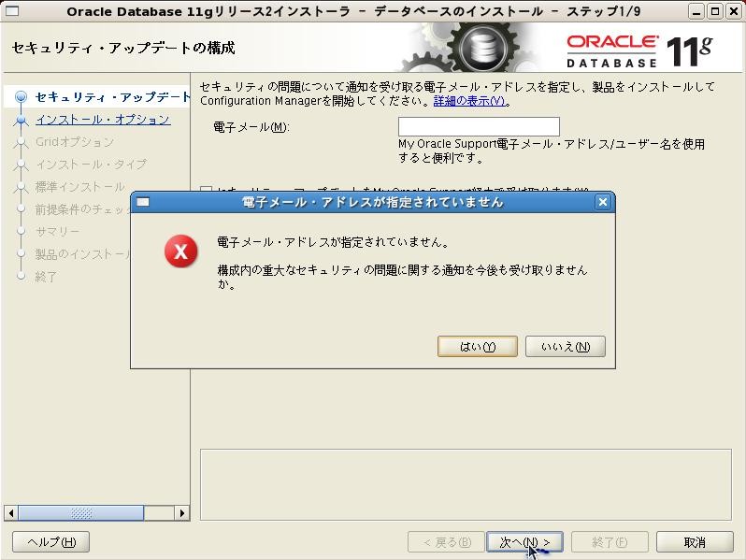Click いいえ(N) button in dialog
This screenshot has height=560, width=746.
pyautogui.click(x=566, y=346)
